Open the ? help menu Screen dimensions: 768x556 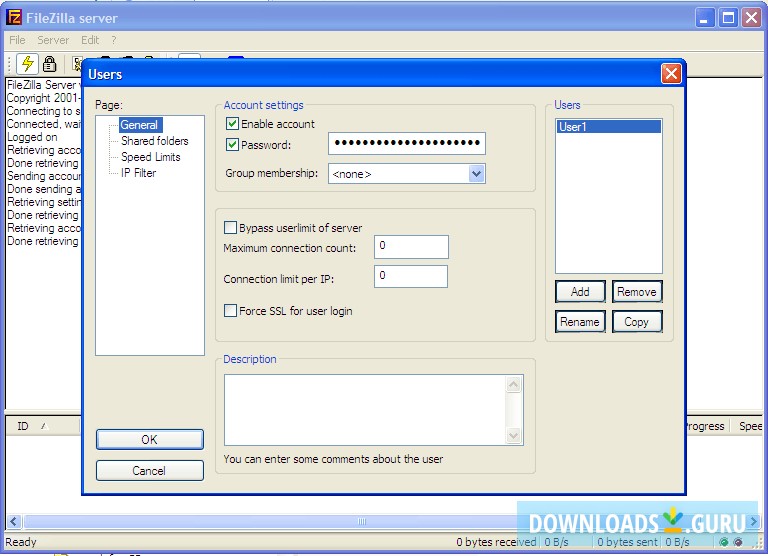point(114,40)
